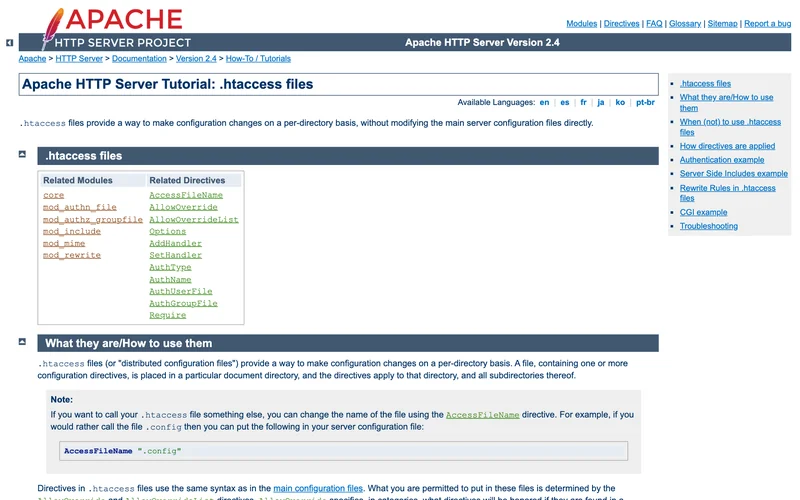This screenshot has width=800, height=500.
Task: Click up arrow beside '.htaccess files' section heading
Action: point(22,154)
